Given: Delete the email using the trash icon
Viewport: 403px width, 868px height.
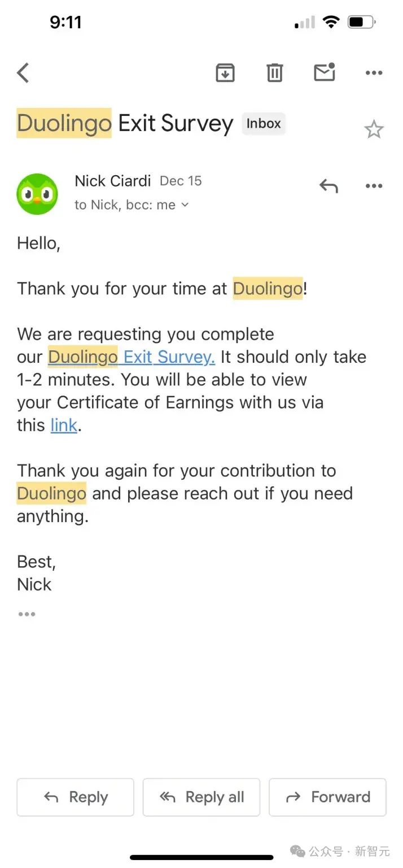Looking at the screenshot, I should pos(275,73).
